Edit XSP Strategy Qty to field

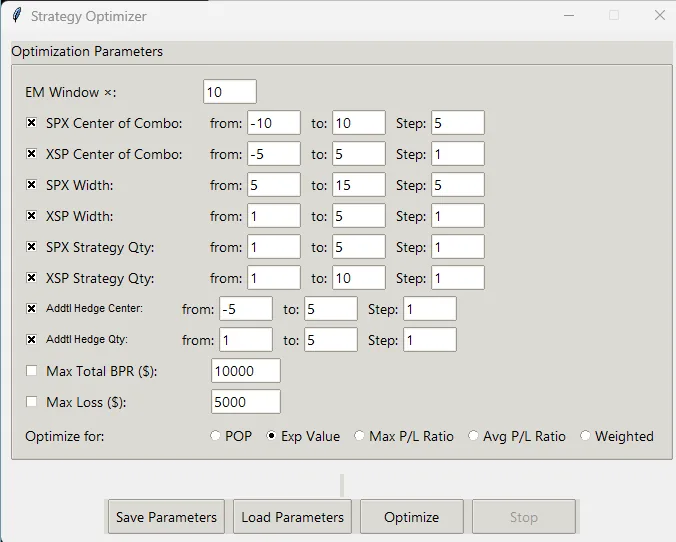pos(359,278)
